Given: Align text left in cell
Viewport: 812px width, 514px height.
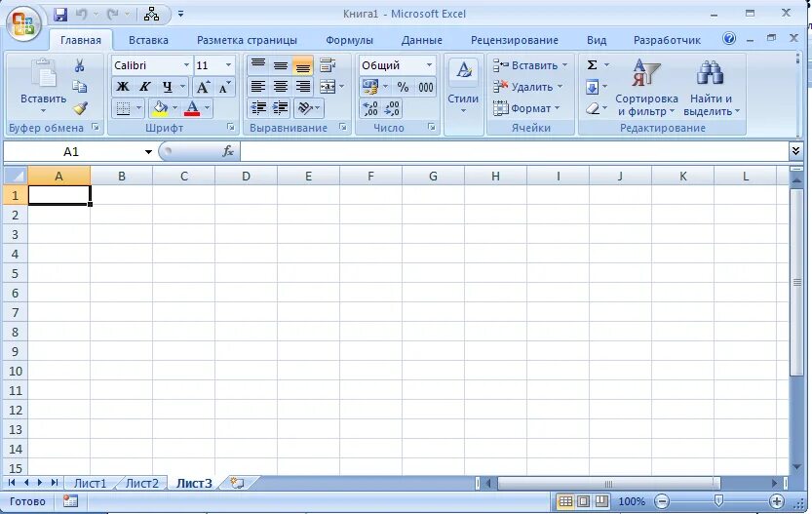Looking at the screenshot, I should click(x=258, y=87).
